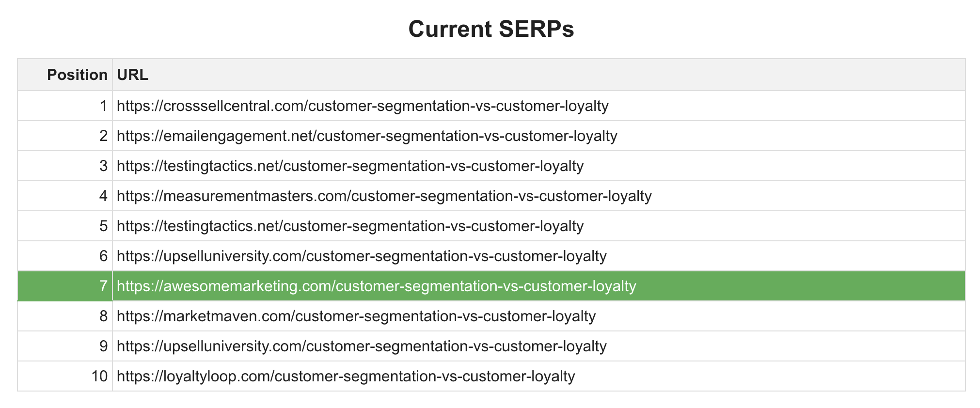Open the upselluniversity.com URL in position 6
Viewport: 980px width, 408px height.
(x=362, y=256)
